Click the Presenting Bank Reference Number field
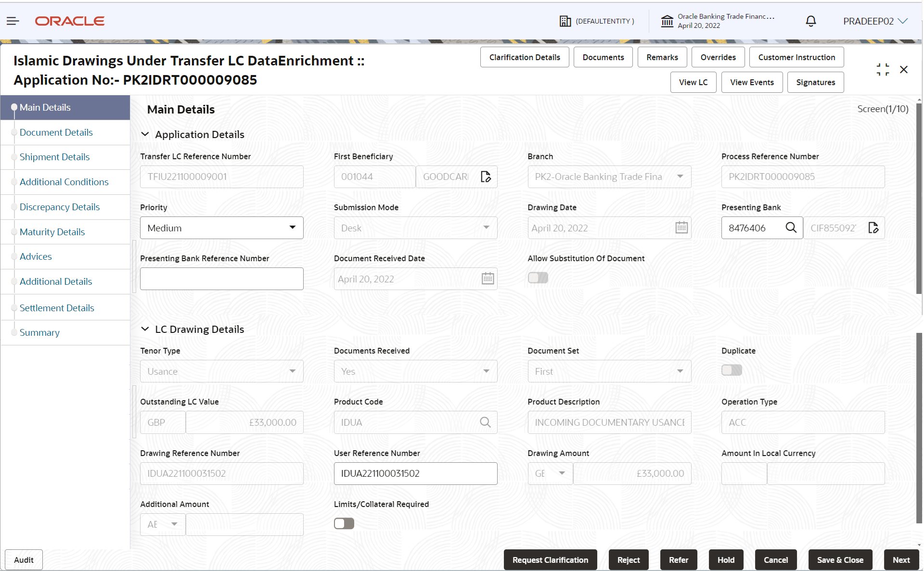 (x=221, y=279)
